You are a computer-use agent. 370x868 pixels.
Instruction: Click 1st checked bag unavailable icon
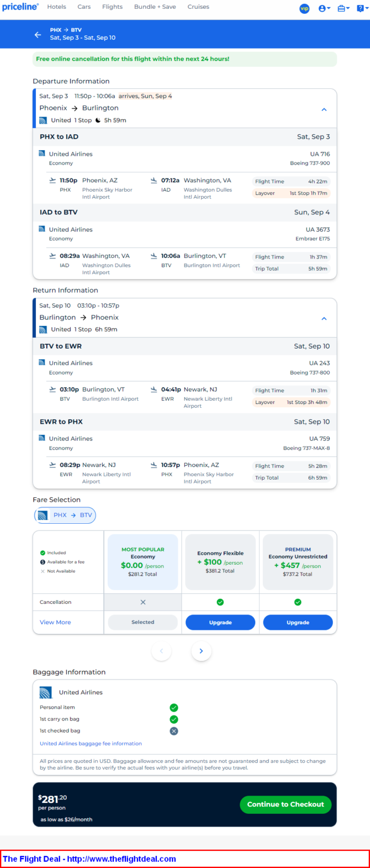point(174,731)
